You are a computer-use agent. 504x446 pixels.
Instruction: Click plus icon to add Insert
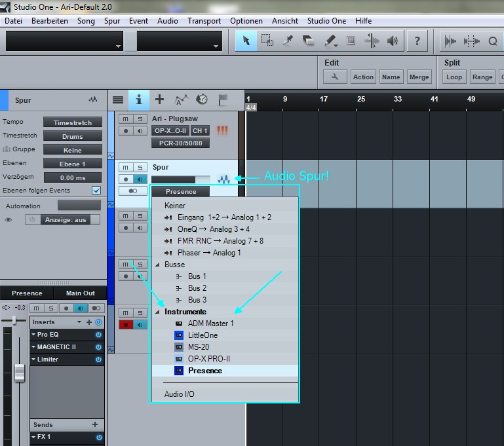click(89, 322)
